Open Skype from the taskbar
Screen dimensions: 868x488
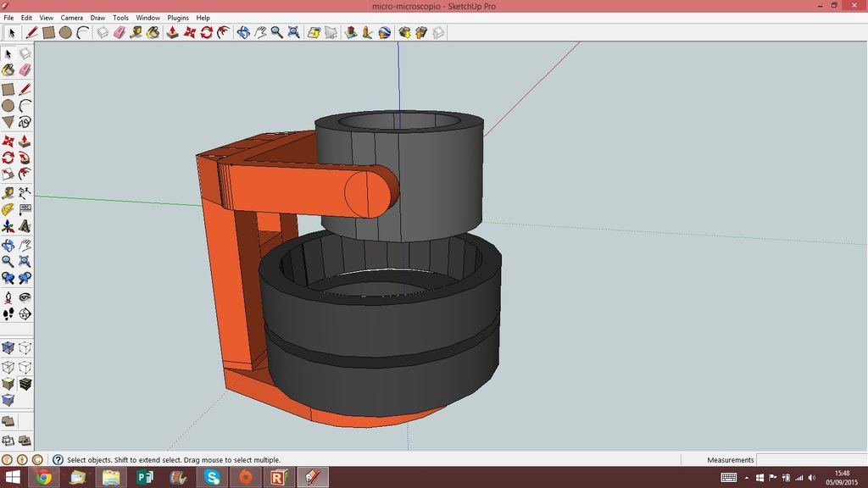[x=212, y=477]
